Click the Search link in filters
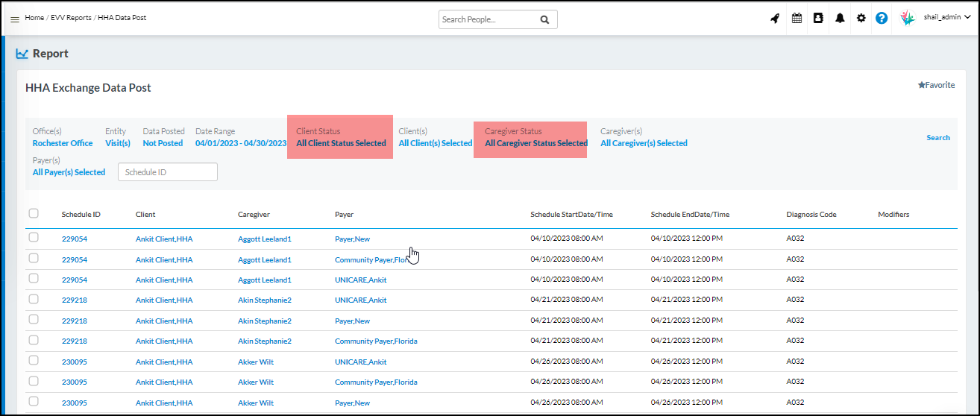Screen dimensions: 980x416 pyautogui.click(x=937, y=137)
